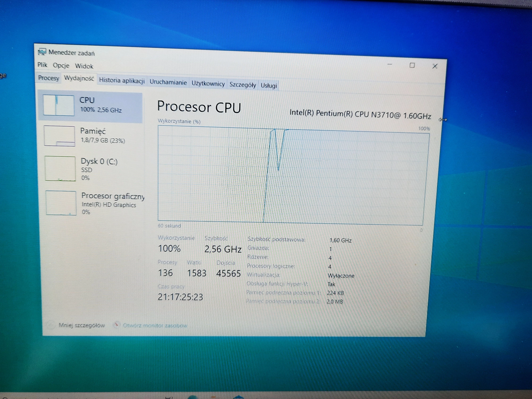This screenshot has width=532, height=399.
Task: Click the Szybkość 2,56 GHz value
Action: click(x=223, y=249)
